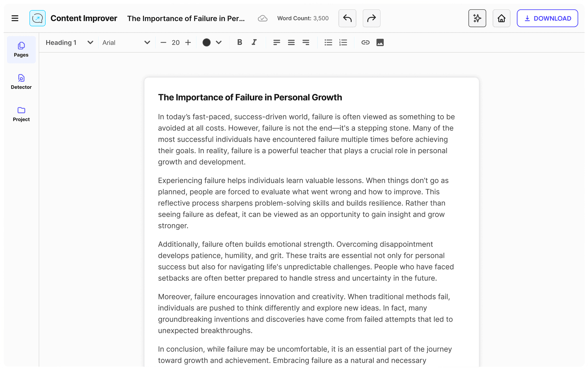Download the document
588x370 pixels.
tap(548, 18)
